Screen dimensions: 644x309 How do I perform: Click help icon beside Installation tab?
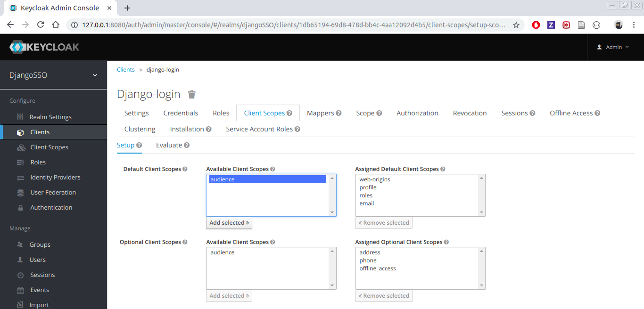point(208,129)
